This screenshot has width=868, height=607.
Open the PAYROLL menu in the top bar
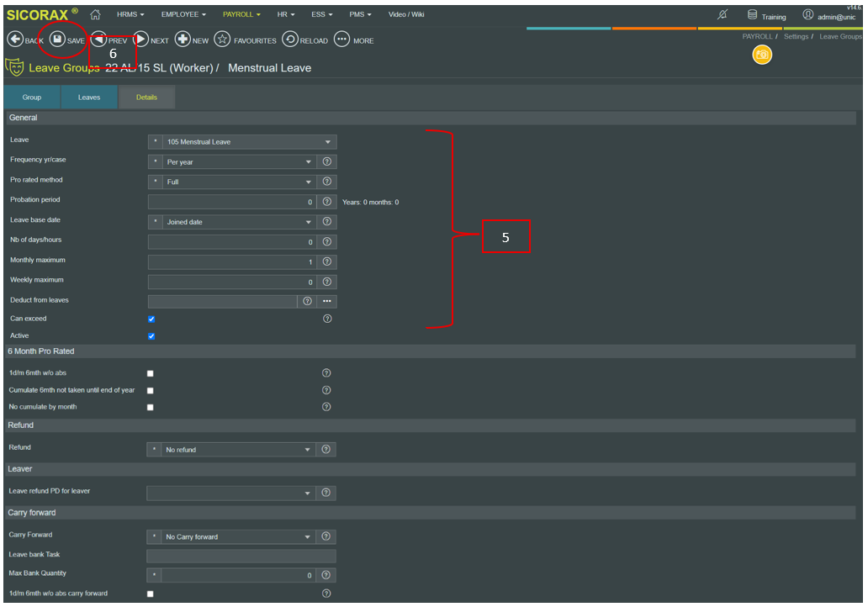(x=241, y=14)
